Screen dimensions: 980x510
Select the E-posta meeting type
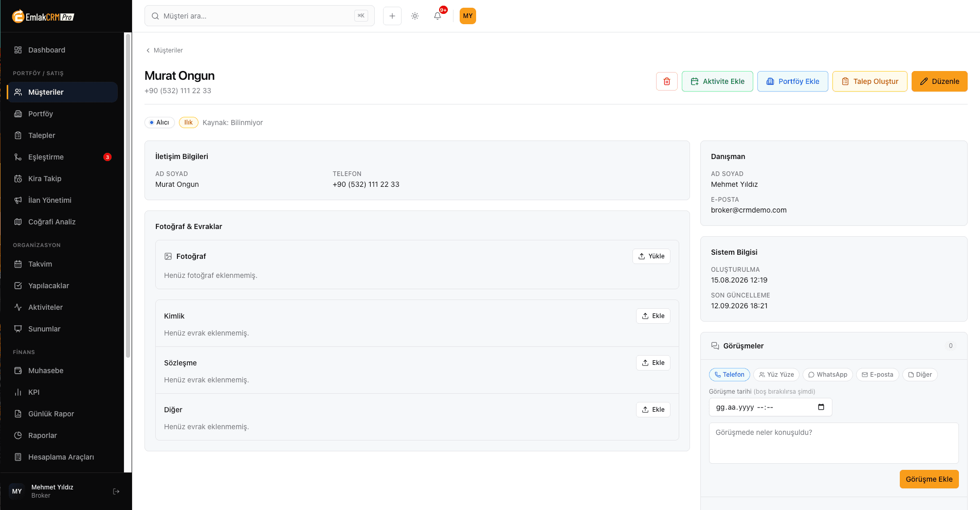pos(877,375)
